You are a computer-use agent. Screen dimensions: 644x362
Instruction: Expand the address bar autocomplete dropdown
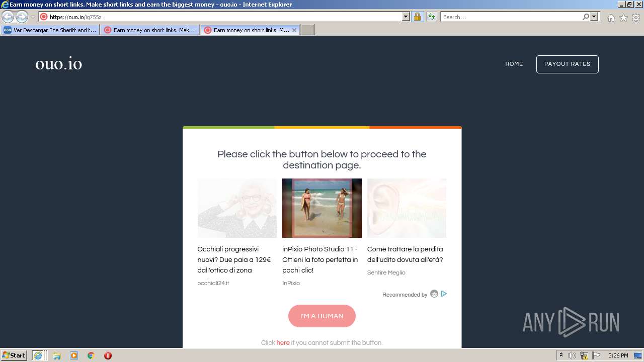point(406,17)
